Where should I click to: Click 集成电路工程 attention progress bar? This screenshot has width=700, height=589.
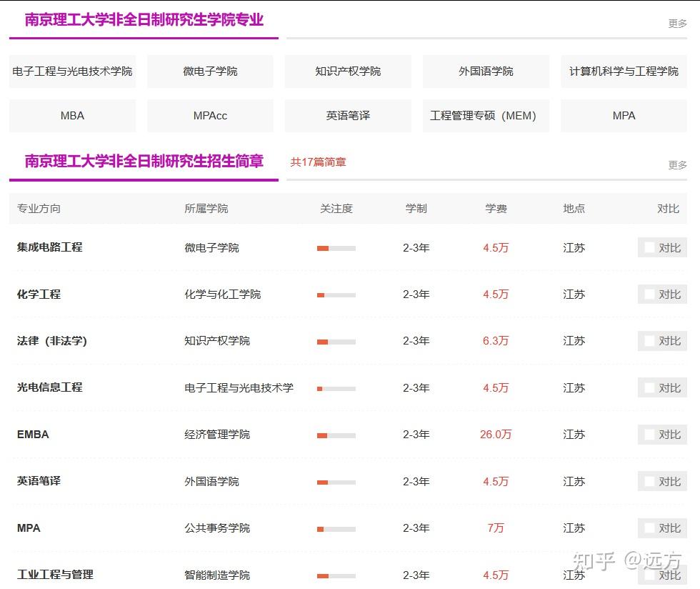point(336,249)
